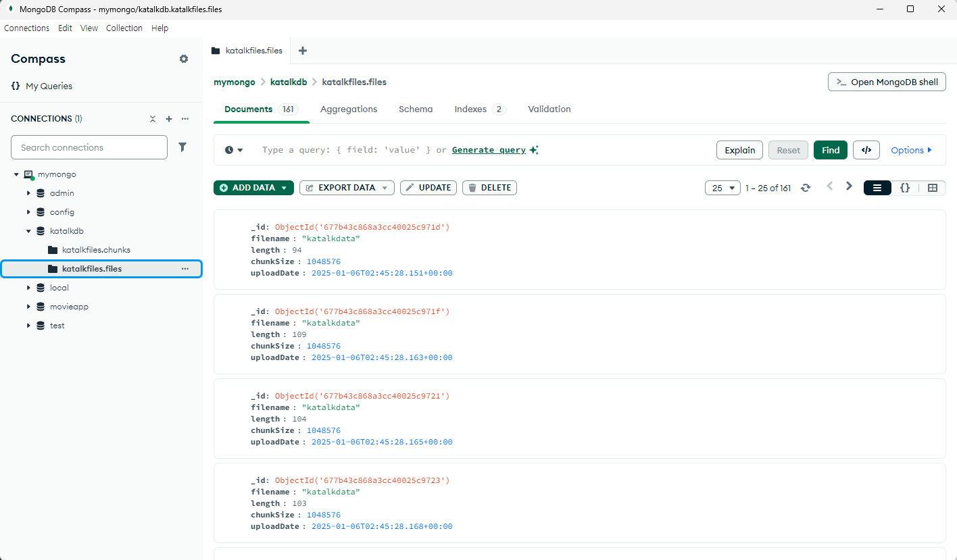Open connections options ellipsis menu
The height and width of the screenshot is (560, 957).
coord(185,119)
